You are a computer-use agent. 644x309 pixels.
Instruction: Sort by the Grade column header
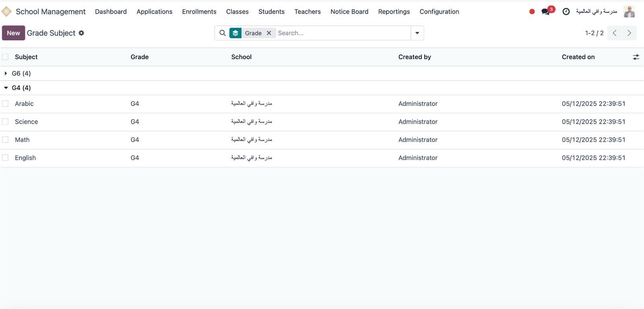(140, 57)
